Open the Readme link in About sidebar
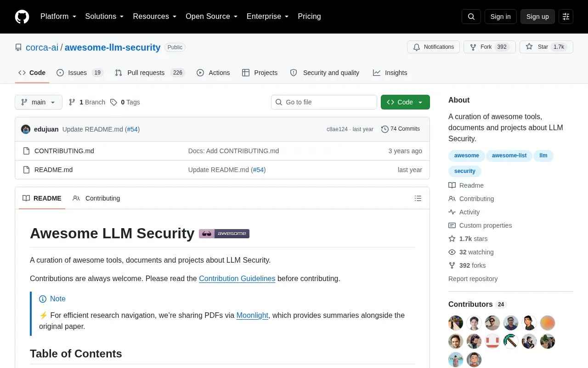The width and height of the screenshot is (588, 368). [466, 185]
